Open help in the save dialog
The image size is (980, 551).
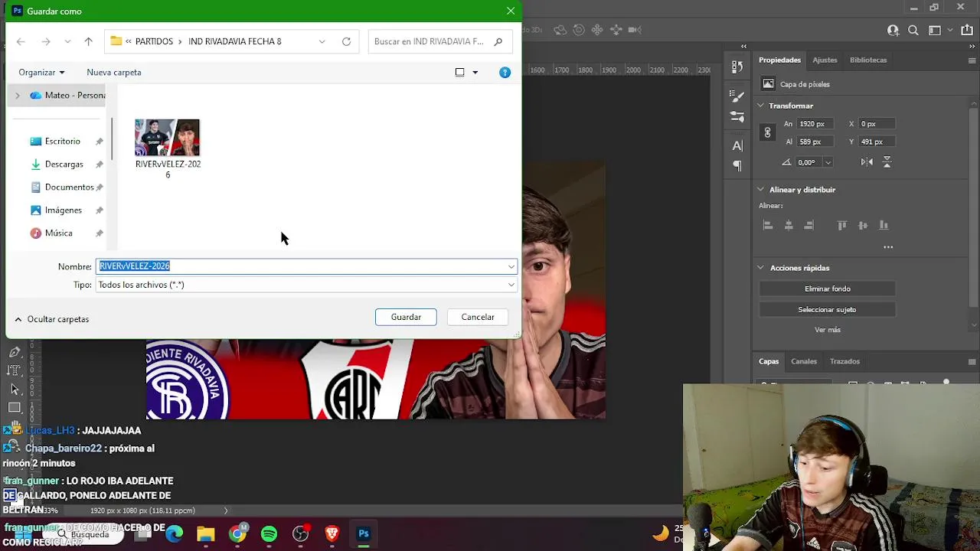505,72
